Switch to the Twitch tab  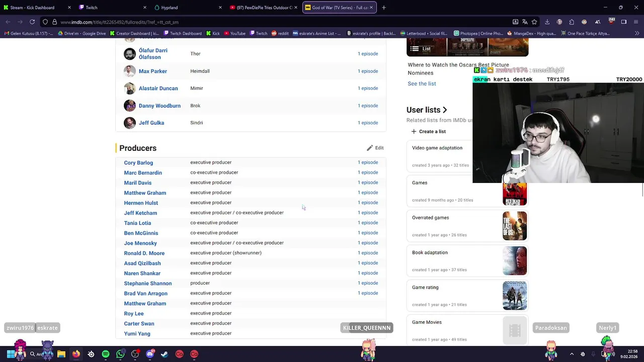tap(113, 8)
